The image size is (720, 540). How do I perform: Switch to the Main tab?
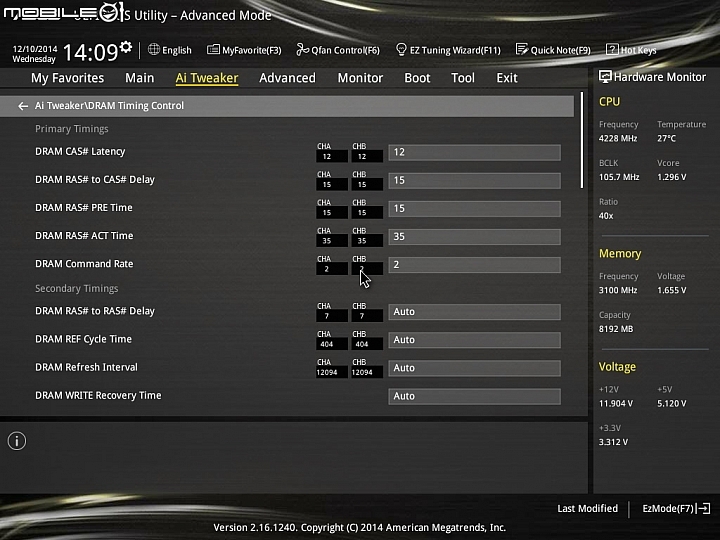pos(140,78)
